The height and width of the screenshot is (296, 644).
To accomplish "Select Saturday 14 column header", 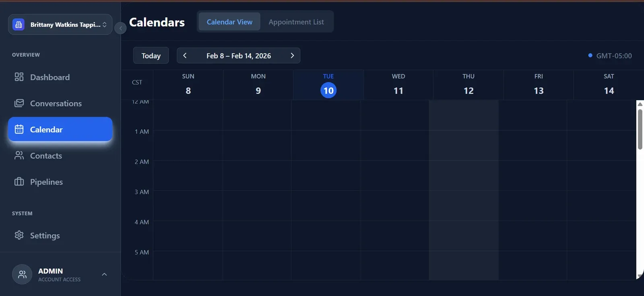I will (609, 84).
